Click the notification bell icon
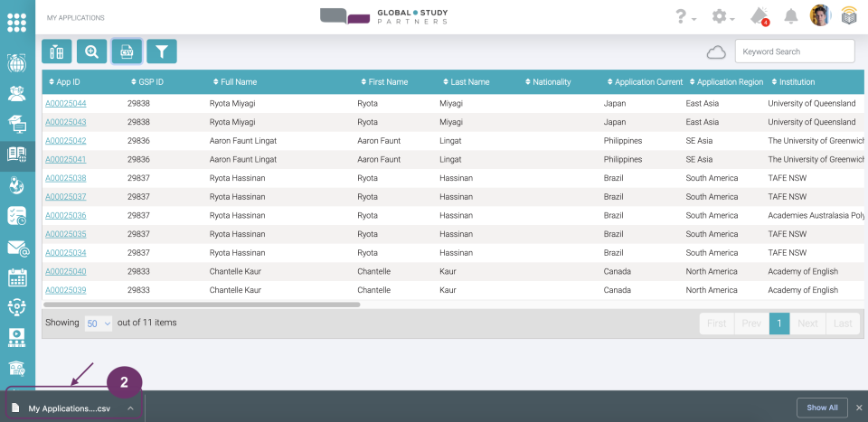868x422 pixels. [x=791, y=16]
